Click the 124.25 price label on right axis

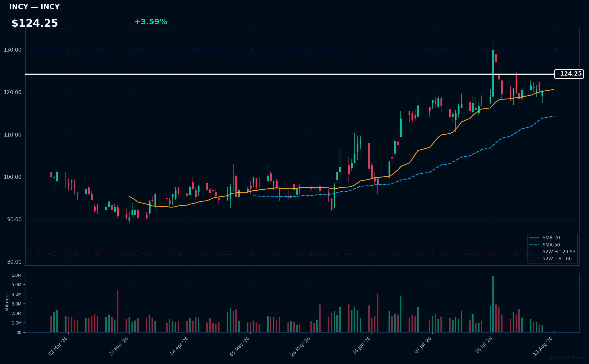(x=569, y=74)
